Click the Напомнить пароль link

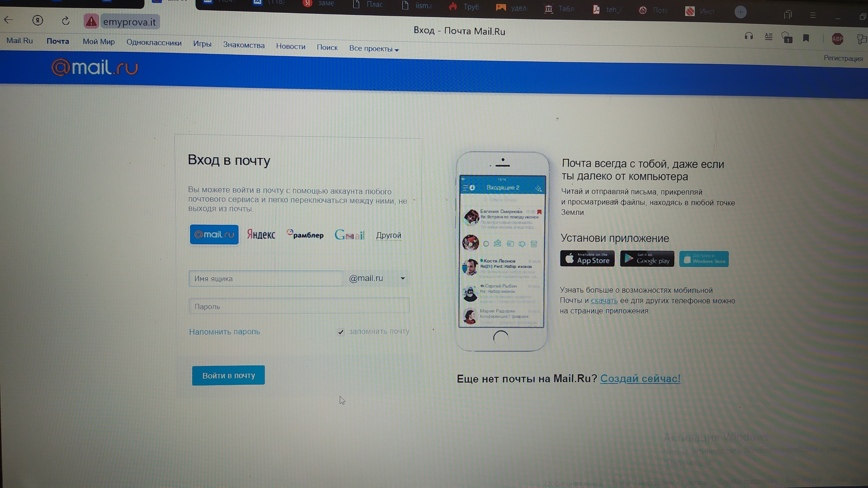point(224,331)
